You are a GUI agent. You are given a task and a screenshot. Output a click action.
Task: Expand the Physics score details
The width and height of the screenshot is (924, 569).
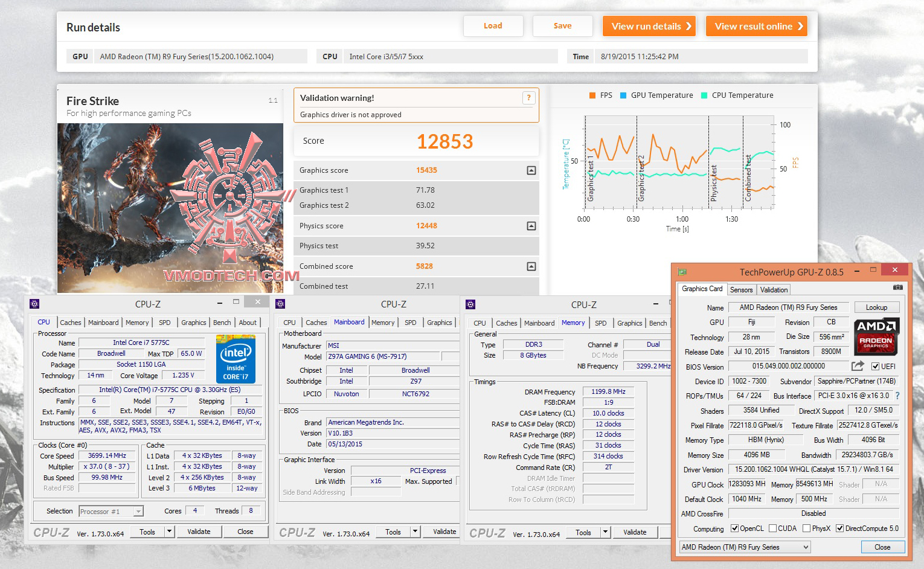(531, 226)
